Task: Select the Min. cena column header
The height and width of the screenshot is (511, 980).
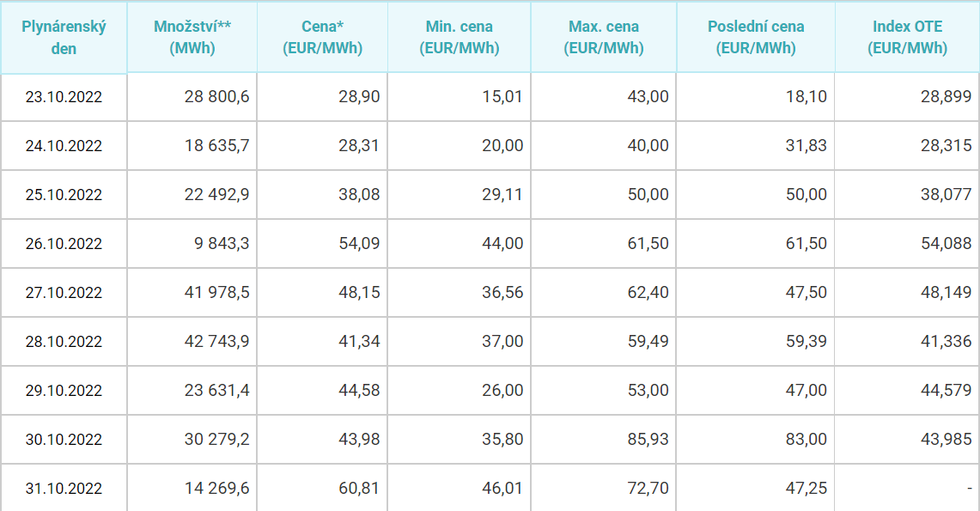Action: click(x=460, y=38)
